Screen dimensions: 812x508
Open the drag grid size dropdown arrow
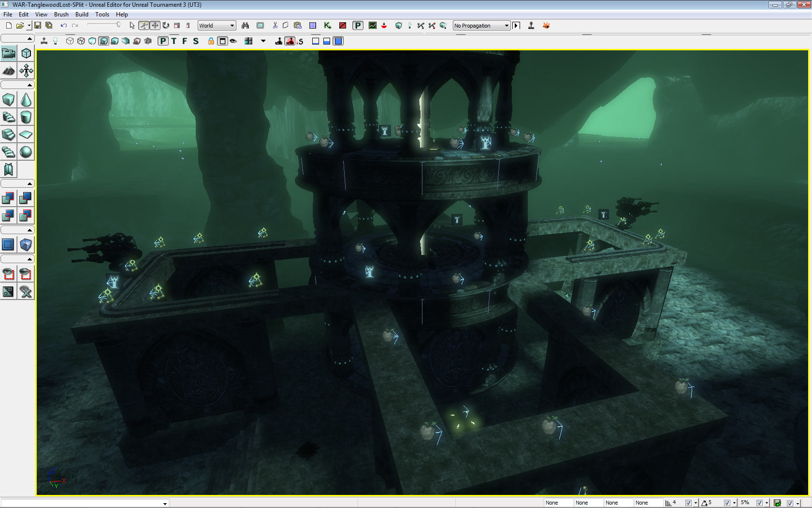696,503
